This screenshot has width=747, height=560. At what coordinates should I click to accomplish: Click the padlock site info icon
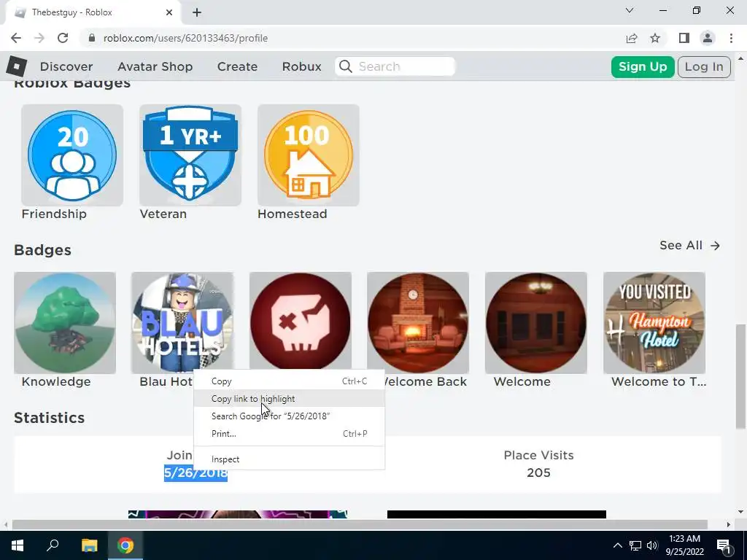[x=93, y=38]
